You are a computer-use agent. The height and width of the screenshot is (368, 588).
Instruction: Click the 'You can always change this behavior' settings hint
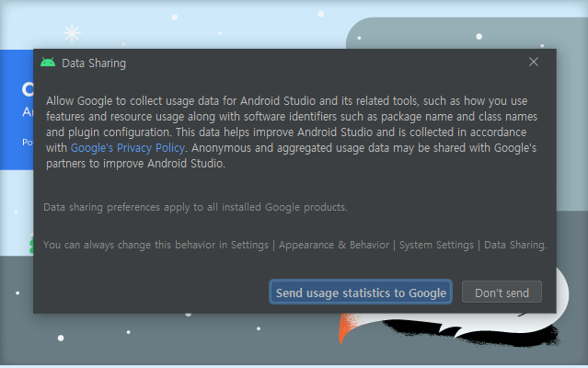coord(295,245)
